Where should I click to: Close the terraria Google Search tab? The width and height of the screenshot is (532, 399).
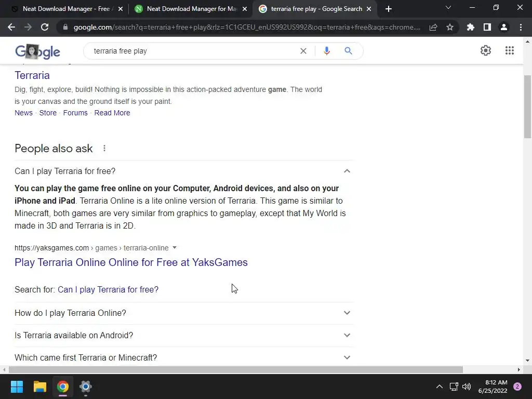(x=369, y=9)
